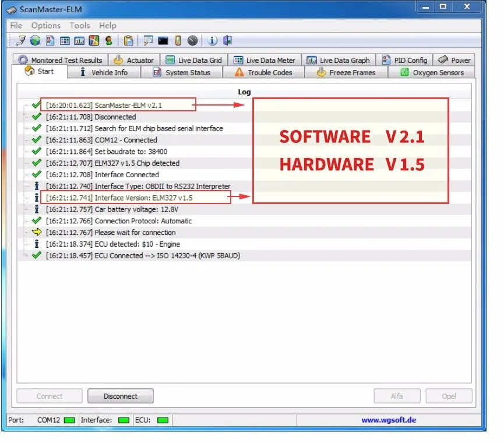Open the Options menu
Screen dimensions: 504x442
point(46,26)
